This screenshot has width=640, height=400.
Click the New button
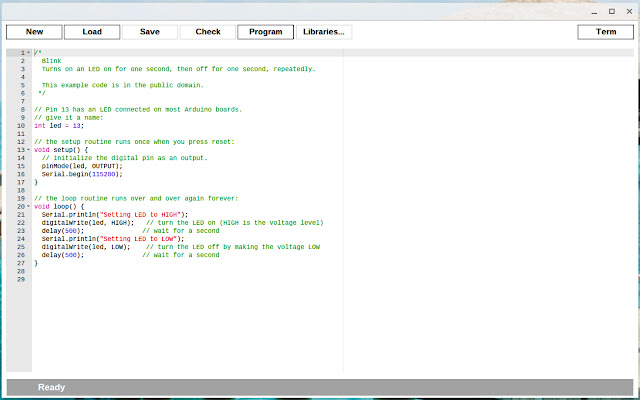(34, 32)
